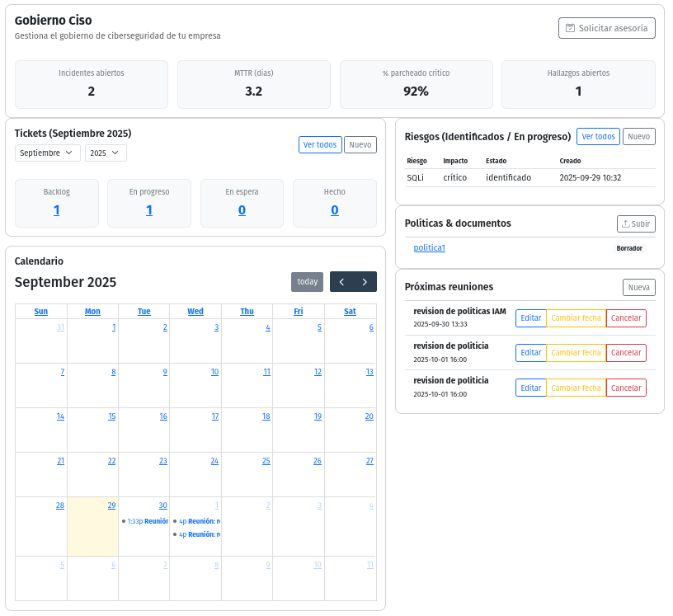The image size is (673, 616).
Task: Open the En progreso tickets count link
Action: (x=149, y=210)
